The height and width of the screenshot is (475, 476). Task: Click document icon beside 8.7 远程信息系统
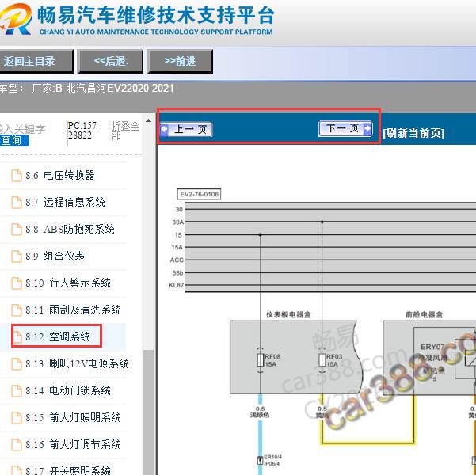pos(17,203)
